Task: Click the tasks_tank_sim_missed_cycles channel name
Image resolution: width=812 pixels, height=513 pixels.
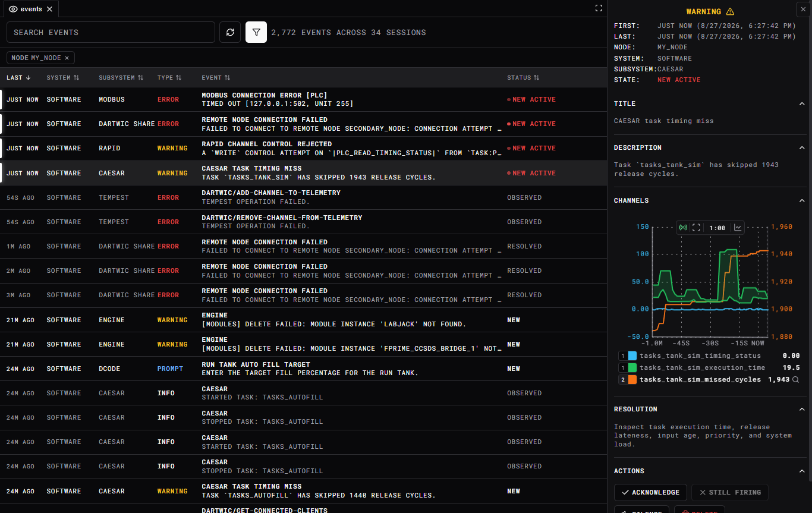Action: (700, 379)
